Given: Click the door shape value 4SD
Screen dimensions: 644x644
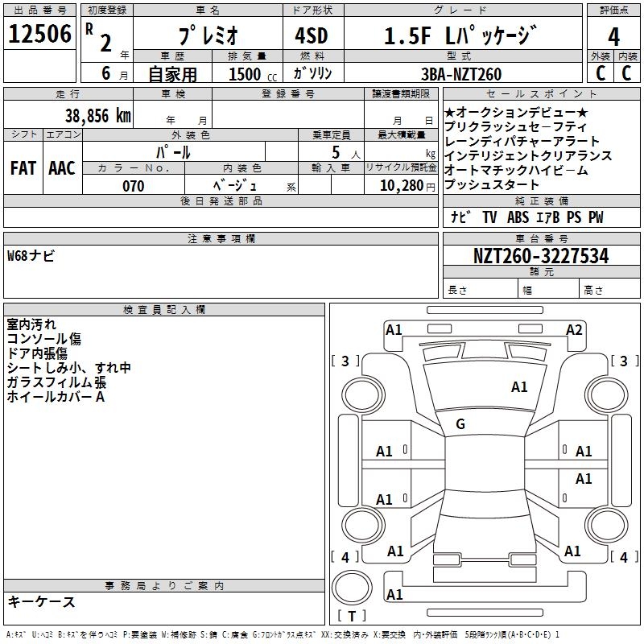Looking at the screenshot, I should [312, 35].
